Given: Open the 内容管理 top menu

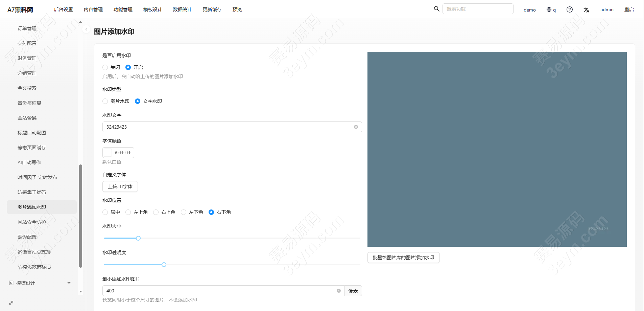Looking at the screenshot, I should point(93,9).
